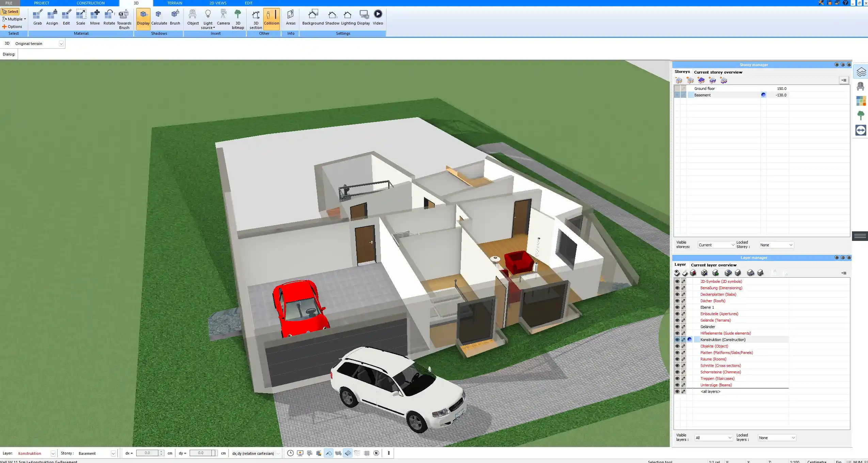Activate the Move material tool

click(95, 18)
